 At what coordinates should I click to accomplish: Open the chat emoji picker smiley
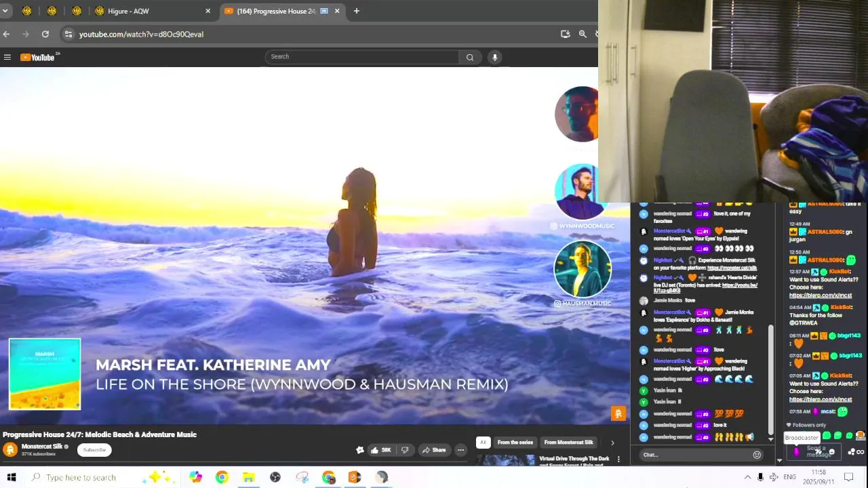[x=757, y=455]
